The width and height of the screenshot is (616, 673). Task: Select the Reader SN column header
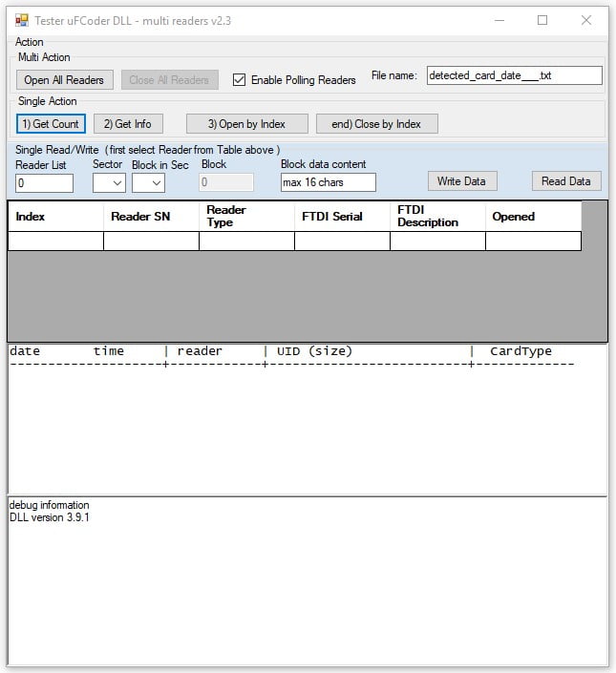pyautogui.click(x=151, y=217)
